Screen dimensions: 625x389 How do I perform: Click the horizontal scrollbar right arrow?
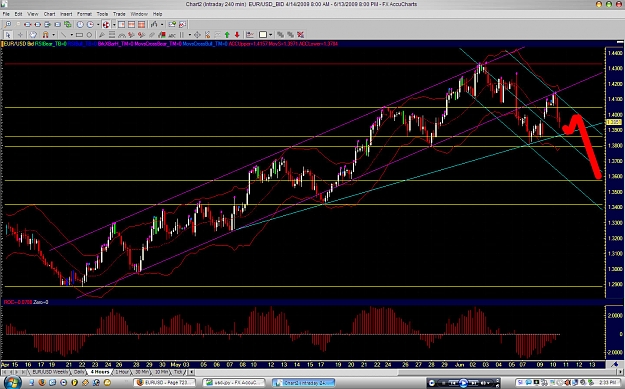(x=621, y=372)
